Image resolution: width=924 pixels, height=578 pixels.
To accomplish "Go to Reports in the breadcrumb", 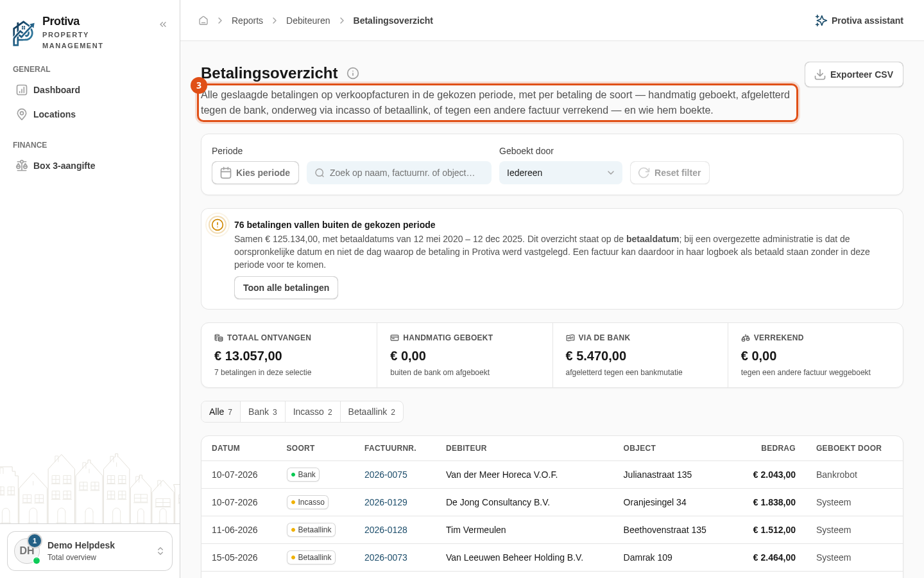I will (247, 21).
